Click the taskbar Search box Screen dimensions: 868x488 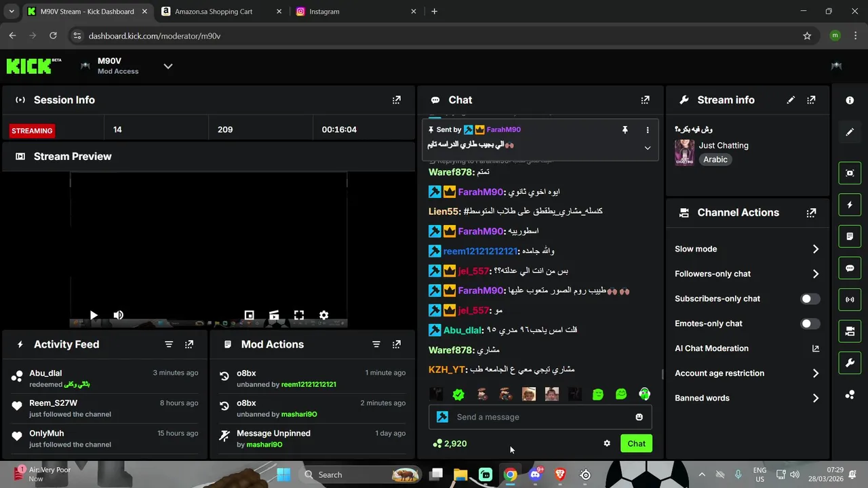coord(361,474)
